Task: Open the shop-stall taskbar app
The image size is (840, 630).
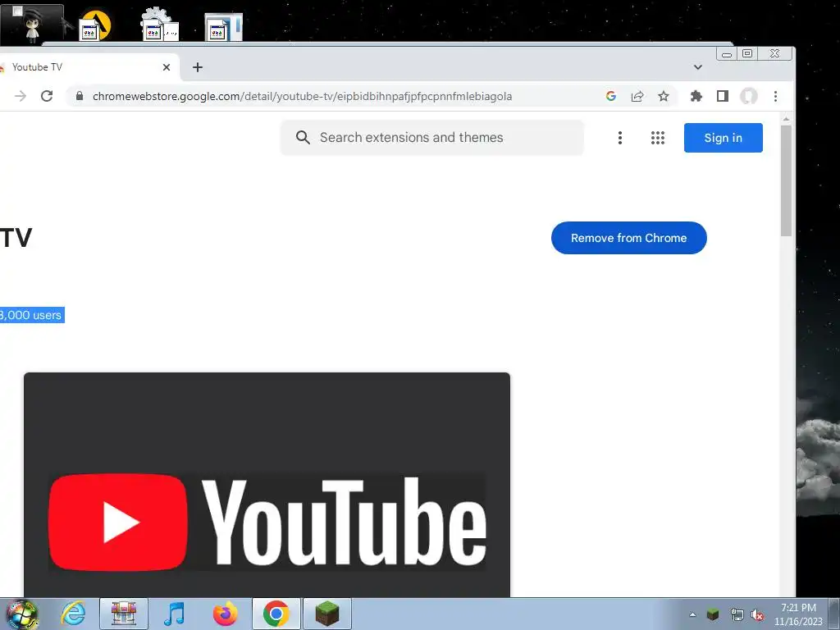Action: point(124,614)
